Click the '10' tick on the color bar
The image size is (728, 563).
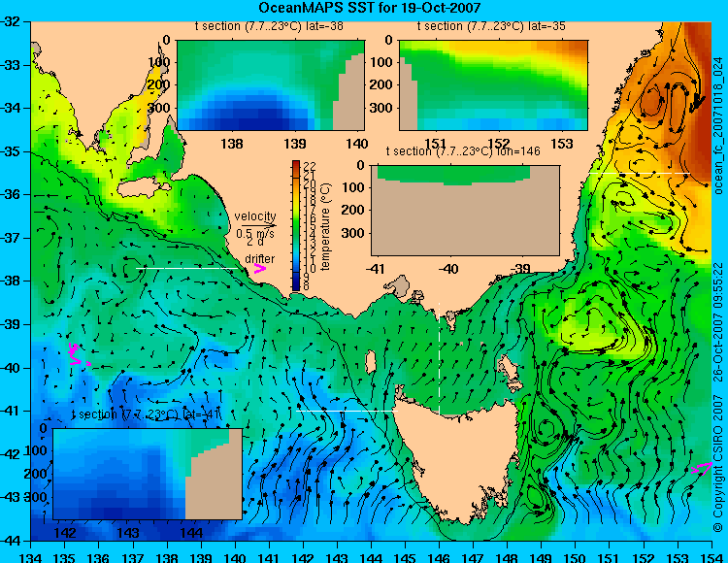point(311,269)
